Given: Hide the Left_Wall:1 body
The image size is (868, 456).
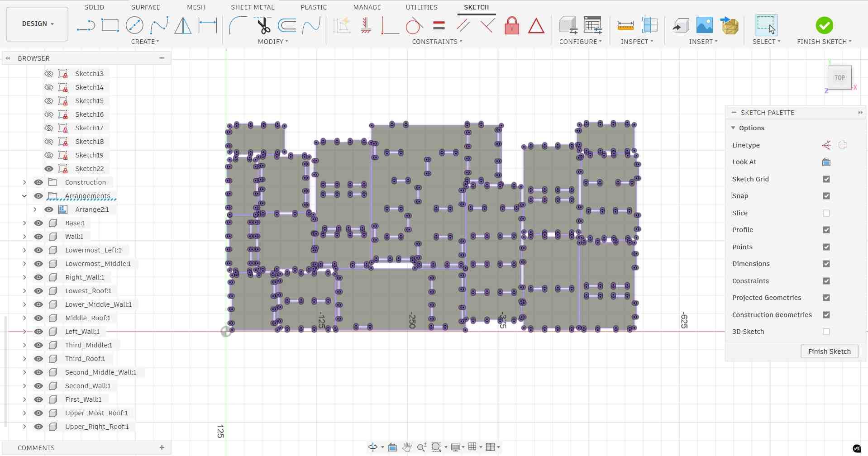Looking at the screenshot, I should click(38, 331).
